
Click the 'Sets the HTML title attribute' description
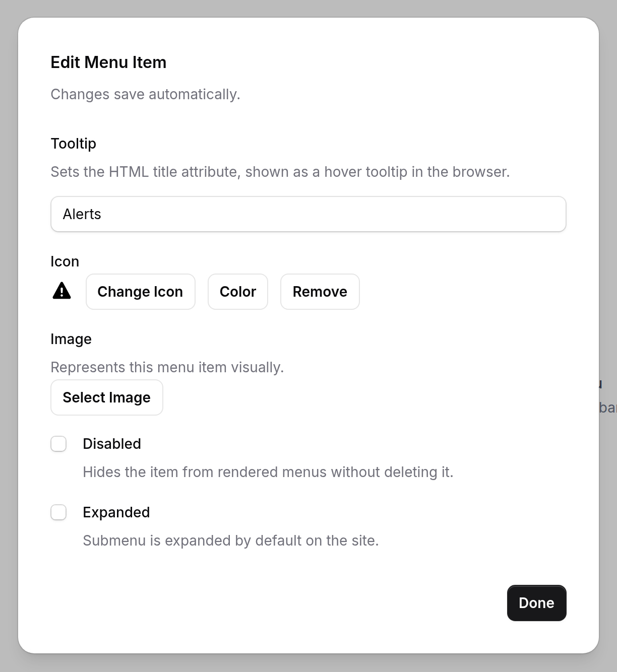point(280,172)
